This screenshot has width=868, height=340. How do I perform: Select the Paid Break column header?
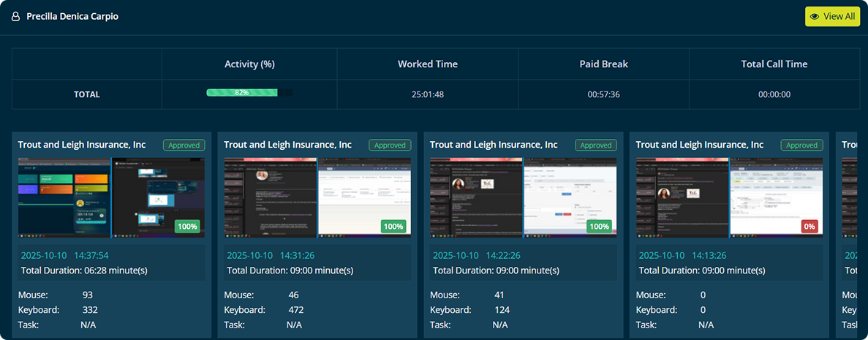603,64
